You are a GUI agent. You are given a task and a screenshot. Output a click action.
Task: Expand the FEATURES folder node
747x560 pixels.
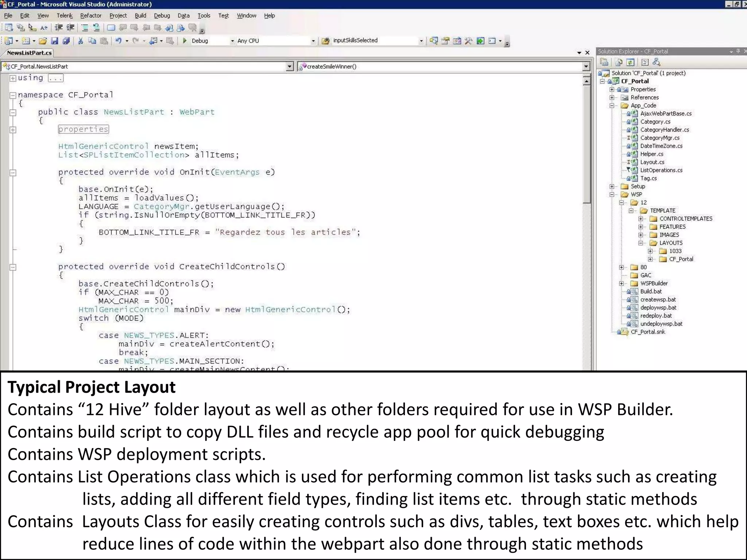click(640, 227)
